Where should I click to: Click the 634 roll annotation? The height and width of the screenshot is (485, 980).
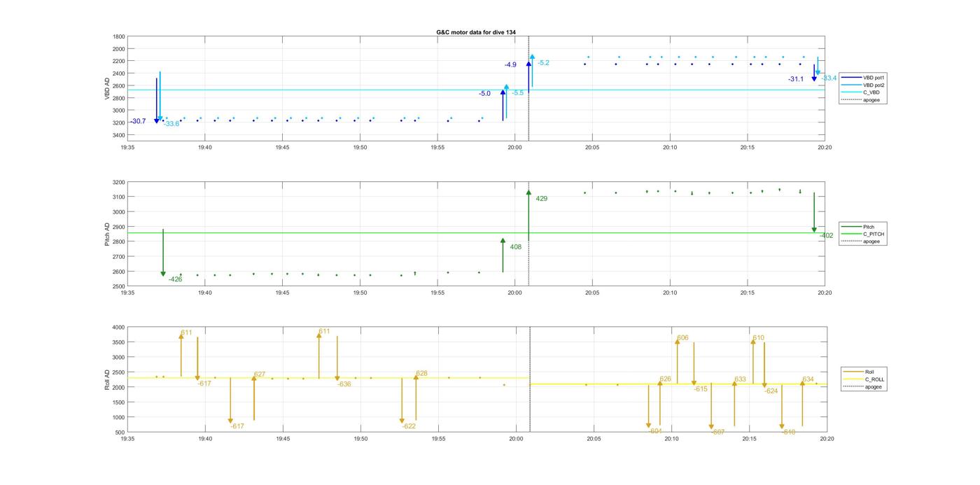pos(808,379)
